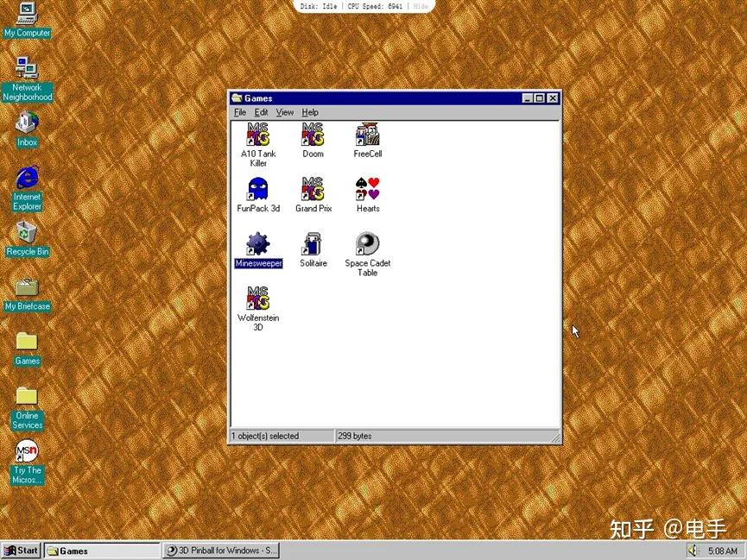Select the FunPack 3d icon
Viewport: 747px width, 560px height.
[x=257, y=192]
